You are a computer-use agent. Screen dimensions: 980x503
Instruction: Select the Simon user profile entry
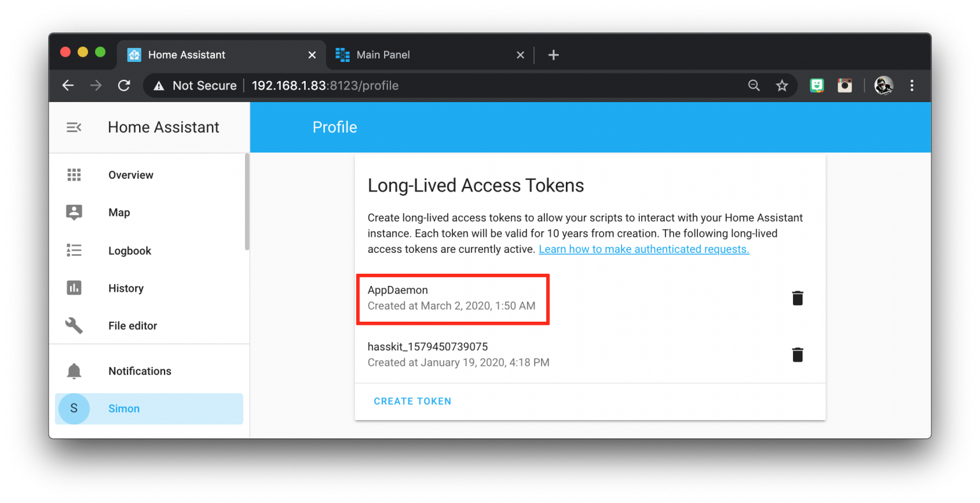124,409
